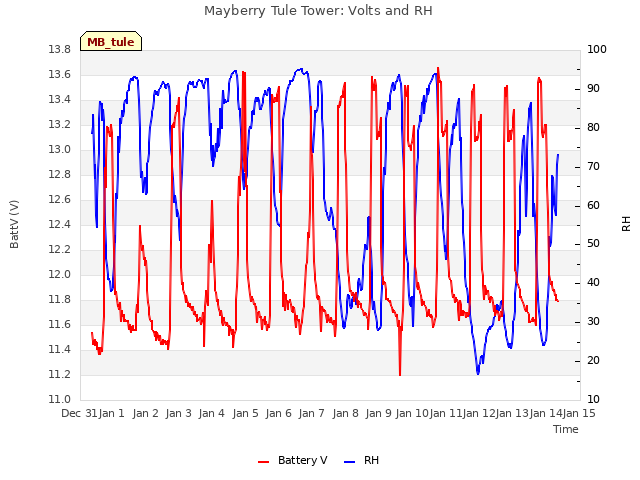Viewport: 640px width, 480px height.
Task: Click the 11.8 left axis value
Action: (x=59, y=300)
